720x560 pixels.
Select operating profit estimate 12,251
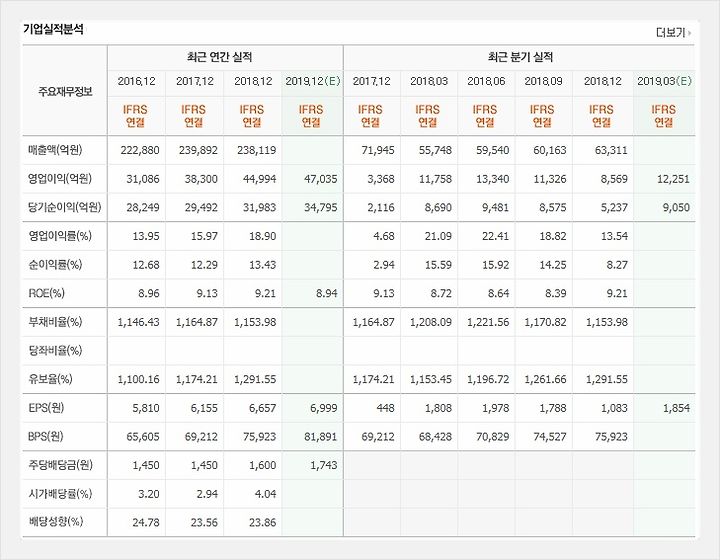coord(673,179)
